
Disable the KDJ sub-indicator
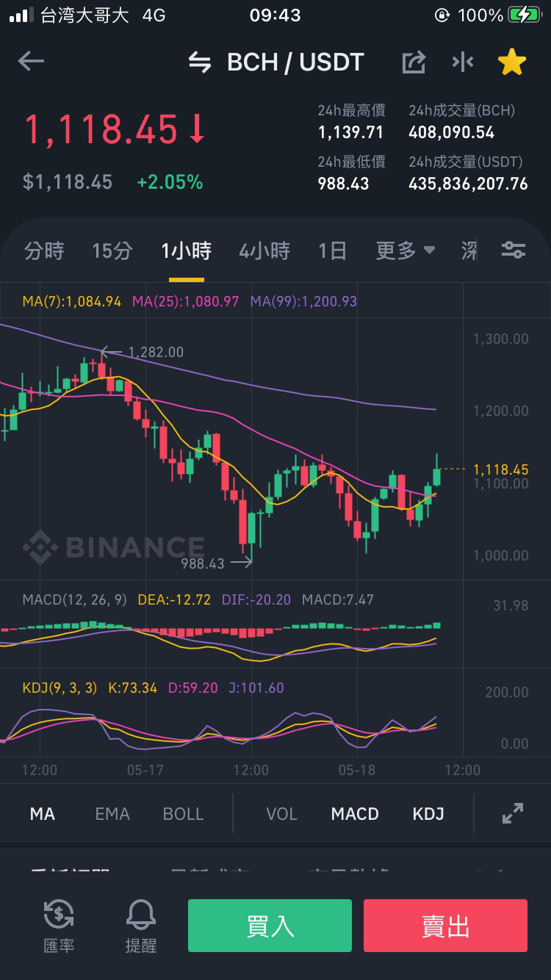428,814
